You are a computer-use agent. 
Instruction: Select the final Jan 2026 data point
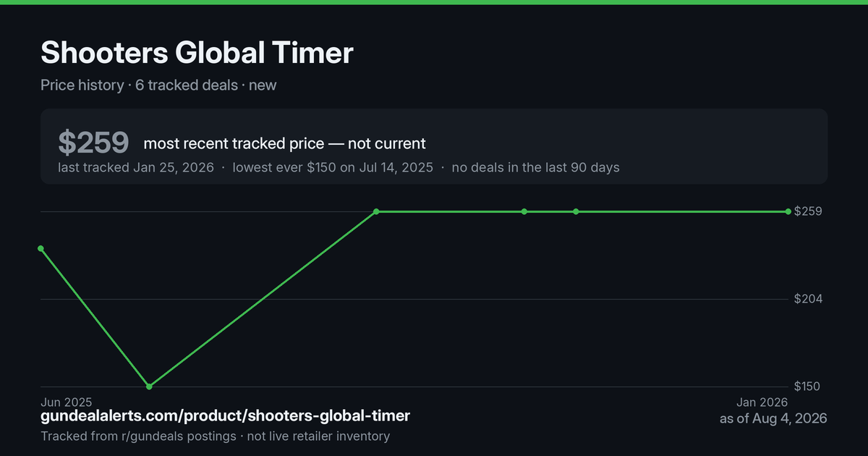click(788, 211)
